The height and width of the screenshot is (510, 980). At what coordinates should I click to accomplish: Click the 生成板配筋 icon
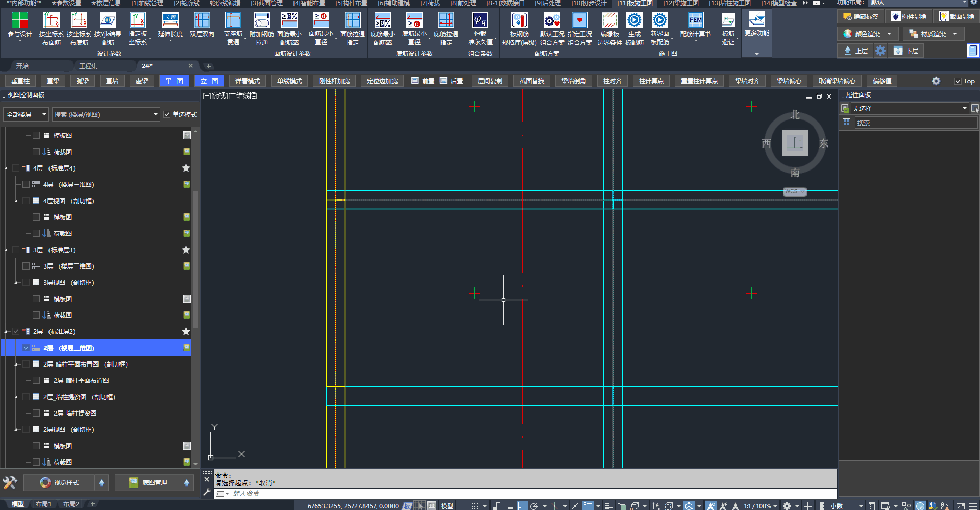[x=634, y=21]
